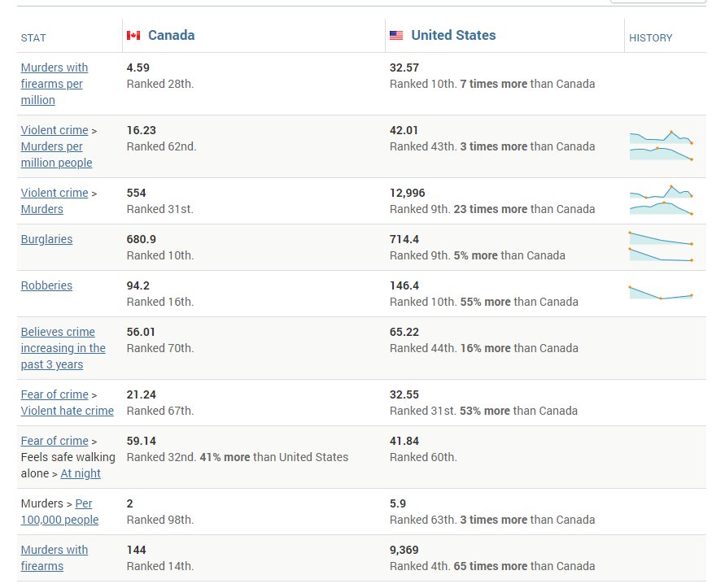The image size is (725, 588).
Task: Click the United States flag icon
Action: (396, 35)
